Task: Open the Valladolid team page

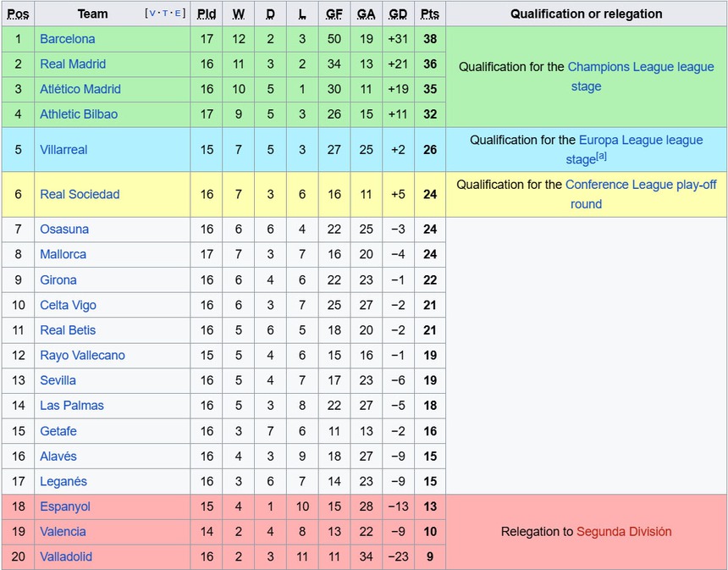Action: [66, 557]
